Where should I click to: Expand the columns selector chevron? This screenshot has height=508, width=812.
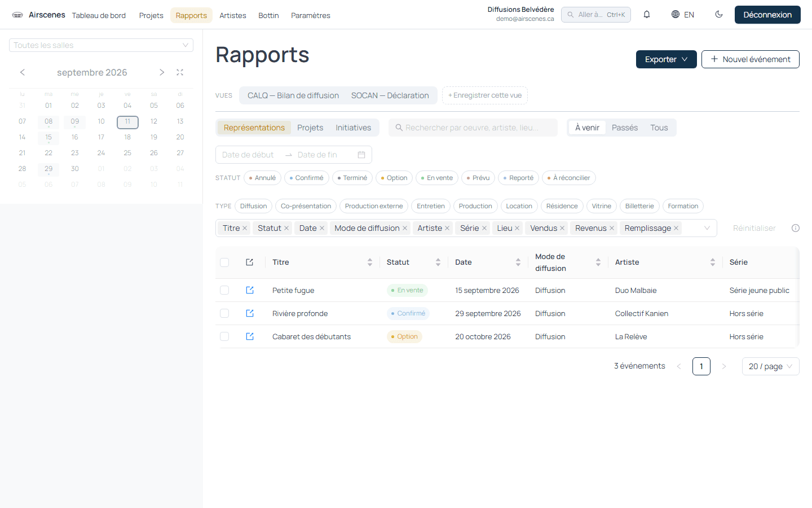pos(707,228)
